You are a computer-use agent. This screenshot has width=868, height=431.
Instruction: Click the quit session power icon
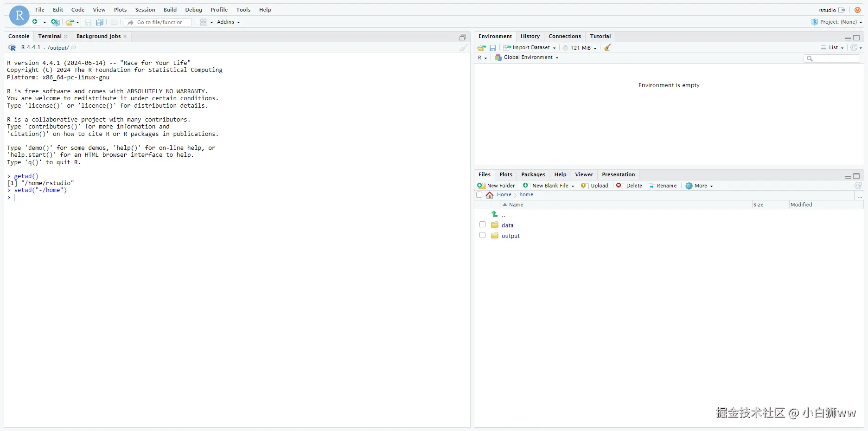click(857, 10)
